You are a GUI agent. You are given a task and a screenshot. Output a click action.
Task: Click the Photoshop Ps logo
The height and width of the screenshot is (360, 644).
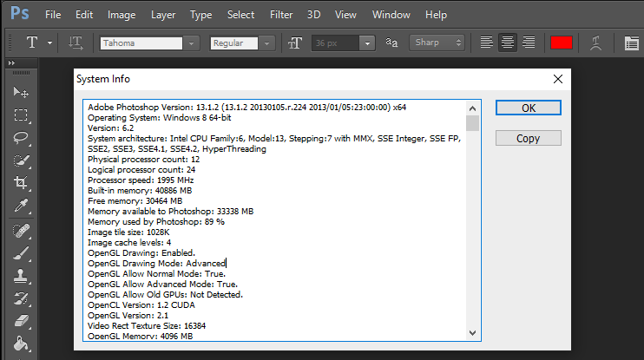point(20,13)
